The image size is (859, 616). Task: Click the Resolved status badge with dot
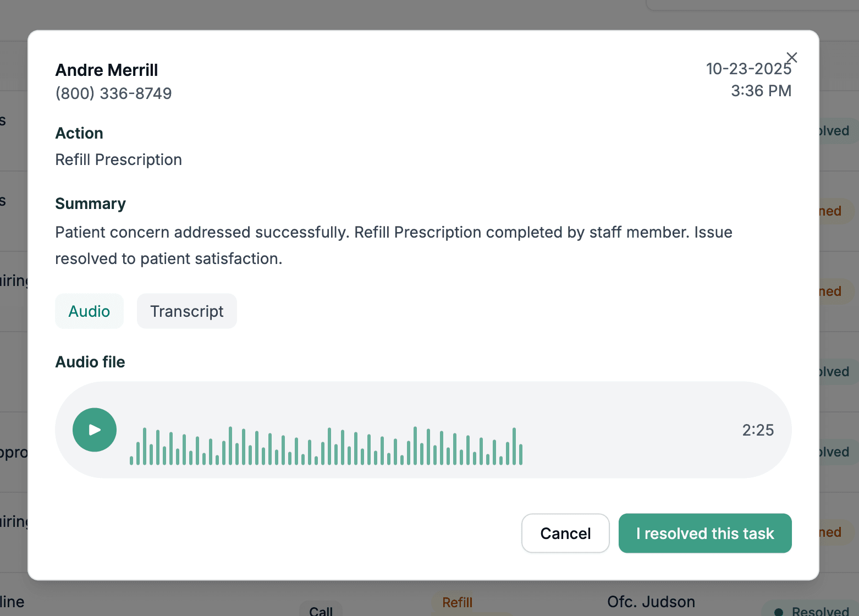pyautogui.click(x=813, y=611)
